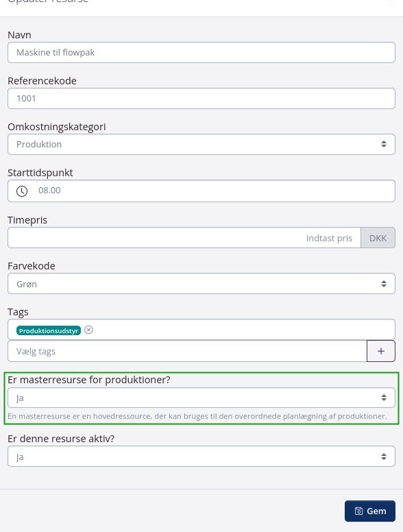This screenshot has height=532, width=403.
Task: Click the save disk icon on Gem
Action: pyautogui.click(x=358, y=511)
